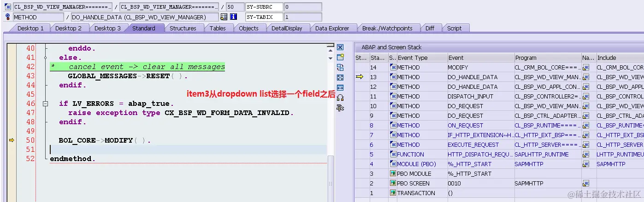Click the blue information icon in header
Image resolution: width=644 pixels, height=202 pixels.
pos(233,17)
